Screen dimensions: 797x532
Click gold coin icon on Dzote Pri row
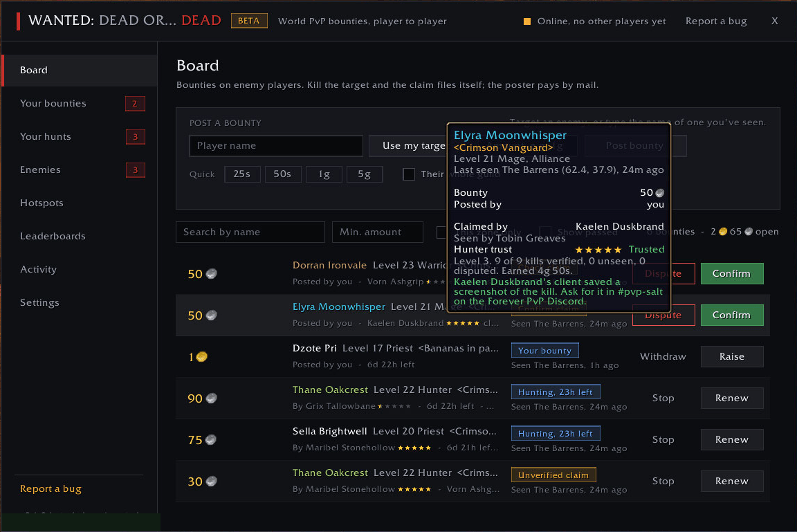tap(202, 357)
